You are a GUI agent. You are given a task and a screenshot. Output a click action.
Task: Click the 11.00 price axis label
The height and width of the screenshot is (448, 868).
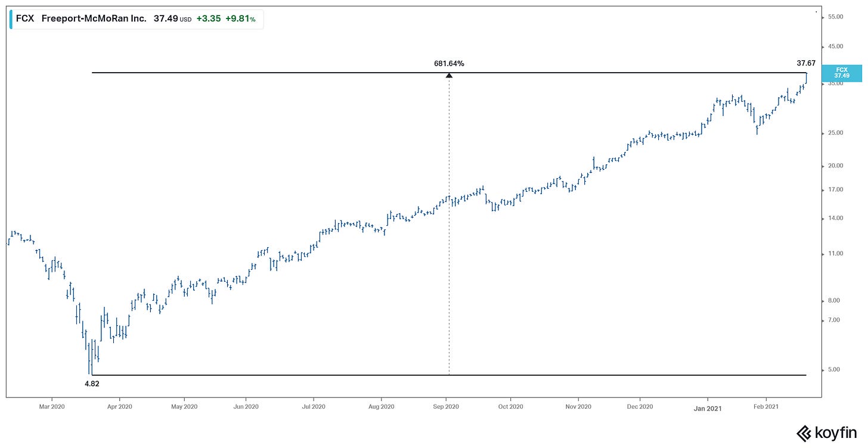click(x=836, y=254)
